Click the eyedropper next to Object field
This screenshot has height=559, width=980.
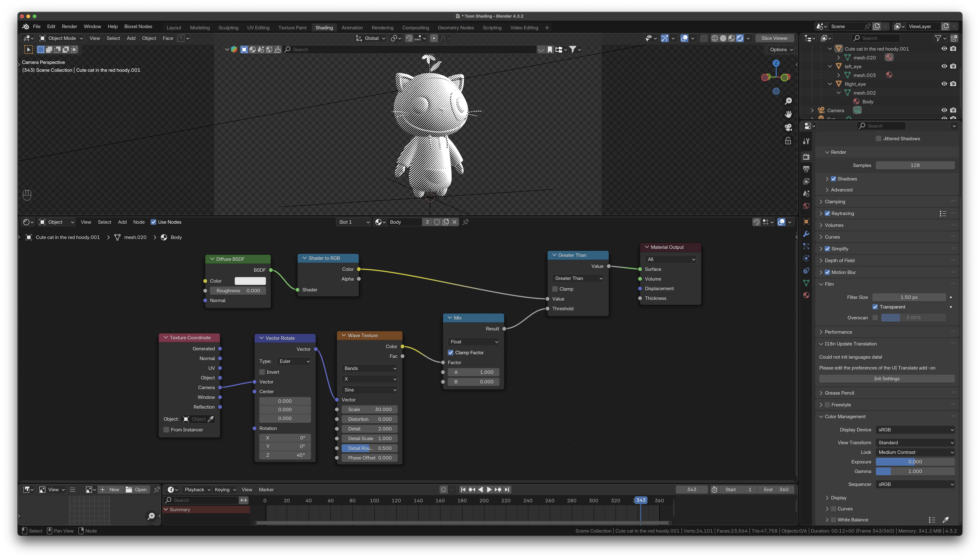(210, 419)
